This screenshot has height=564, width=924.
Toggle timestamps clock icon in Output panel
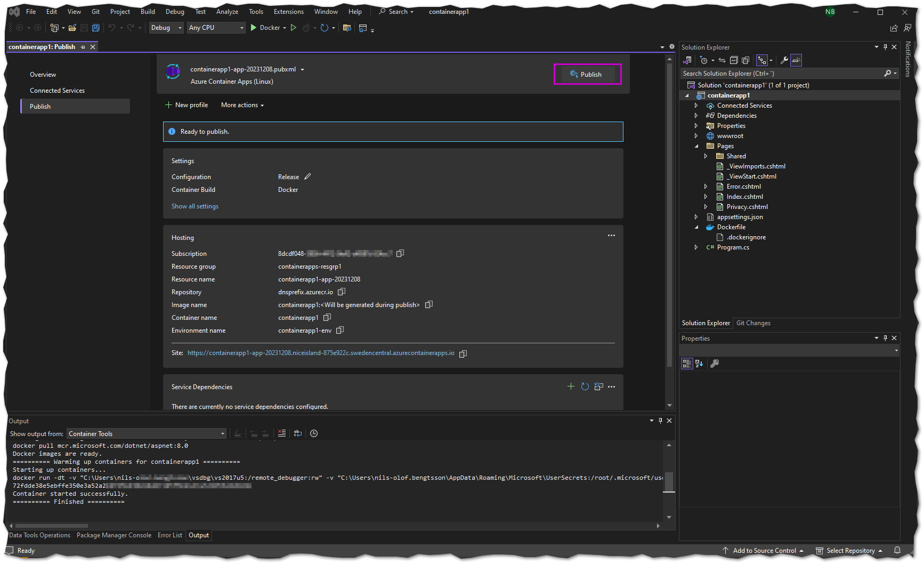click(314, 433)
